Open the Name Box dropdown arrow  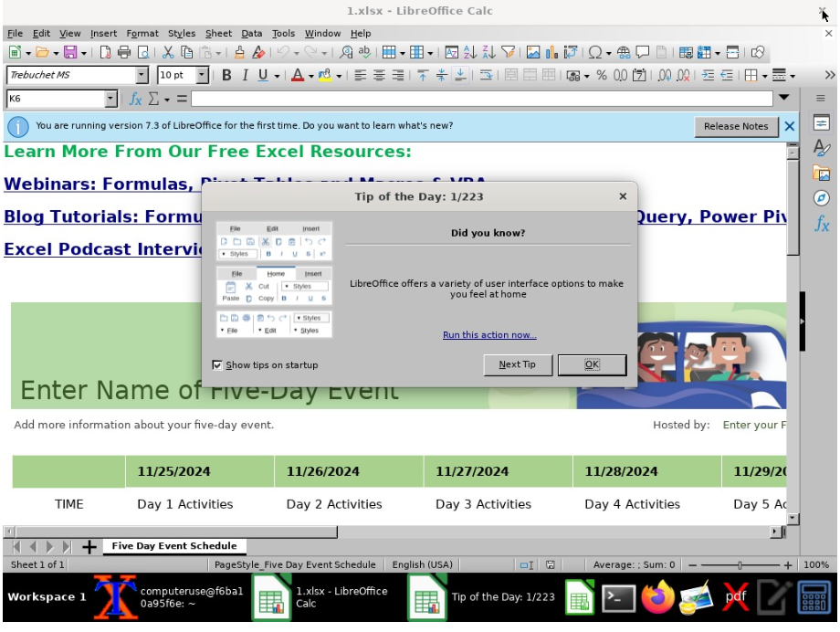click(110, 99)
